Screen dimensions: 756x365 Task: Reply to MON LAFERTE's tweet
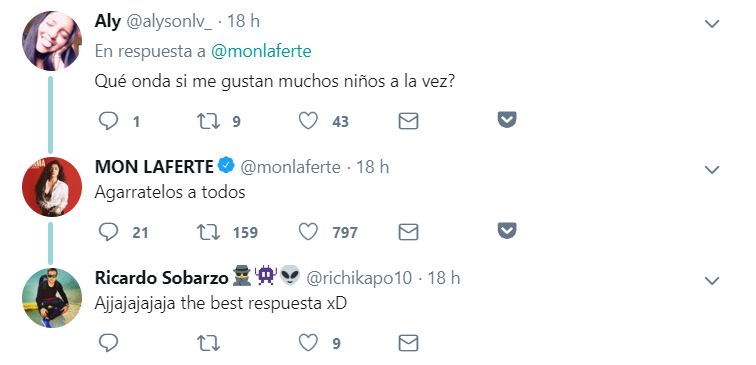tap(108, 232)
